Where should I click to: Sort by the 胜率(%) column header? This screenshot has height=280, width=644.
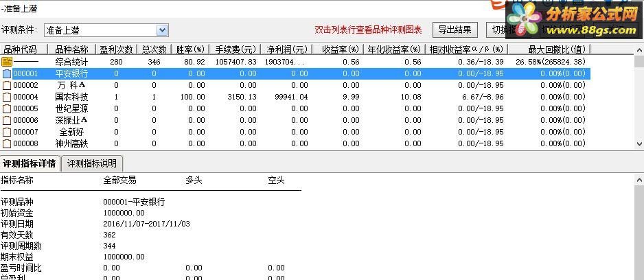[x=190, y=49]
